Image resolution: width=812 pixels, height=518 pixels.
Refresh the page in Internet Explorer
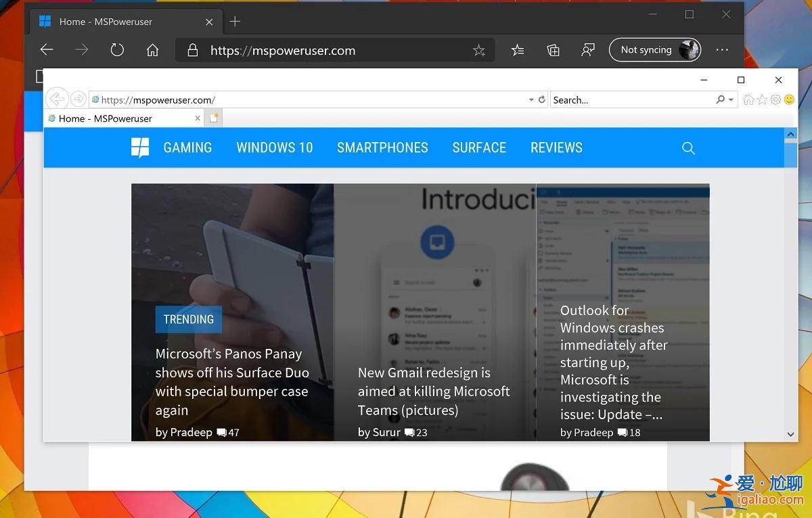[541, 99]
